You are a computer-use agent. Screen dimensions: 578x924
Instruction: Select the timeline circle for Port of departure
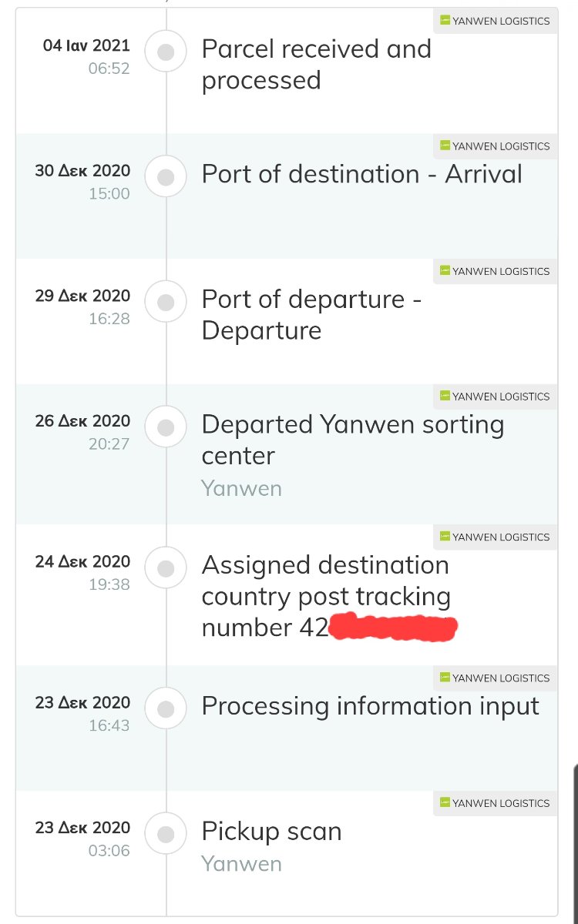[x=166, y=303]
